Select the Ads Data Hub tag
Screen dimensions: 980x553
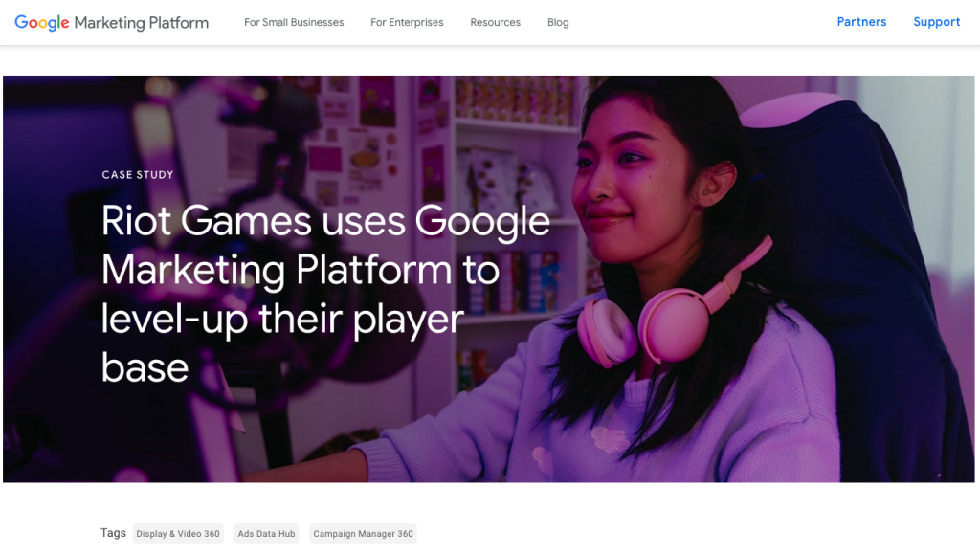pyautogui.click(x=266, y=534)
